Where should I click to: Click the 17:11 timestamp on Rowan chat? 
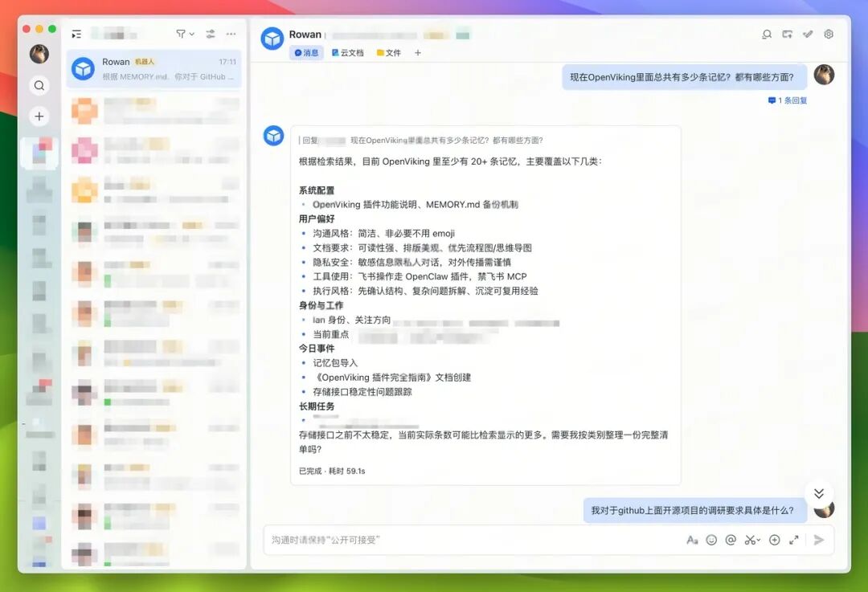[x=227, y=62]
